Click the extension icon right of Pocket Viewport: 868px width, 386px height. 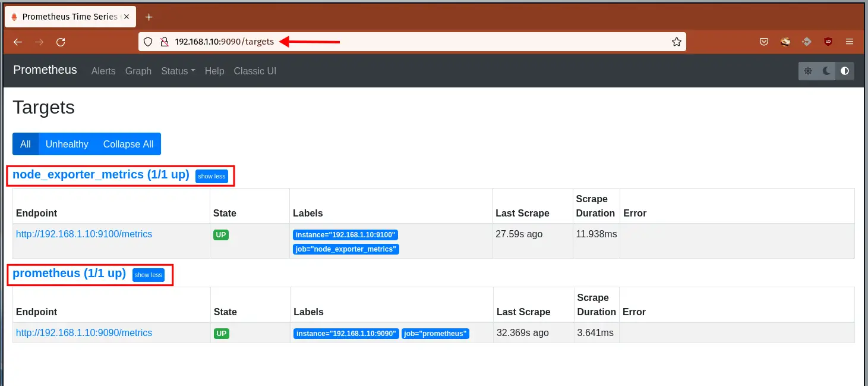[785, 42]
